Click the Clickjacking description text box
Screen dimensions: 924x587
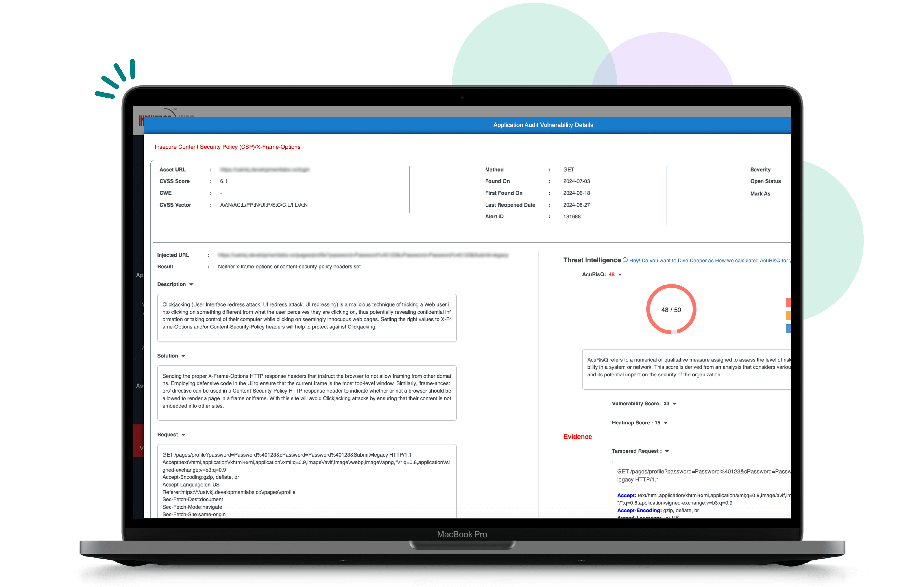coord(307,318)
